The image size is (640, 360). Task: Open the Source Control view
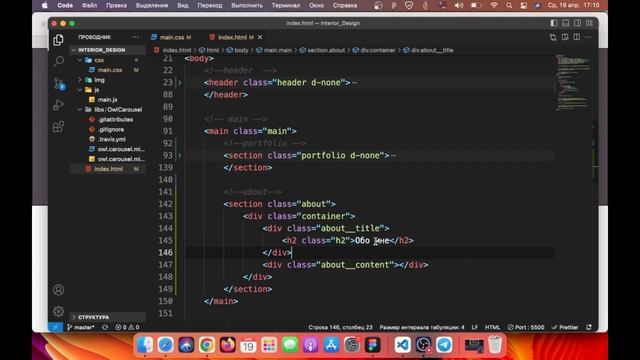coord(58,83)
